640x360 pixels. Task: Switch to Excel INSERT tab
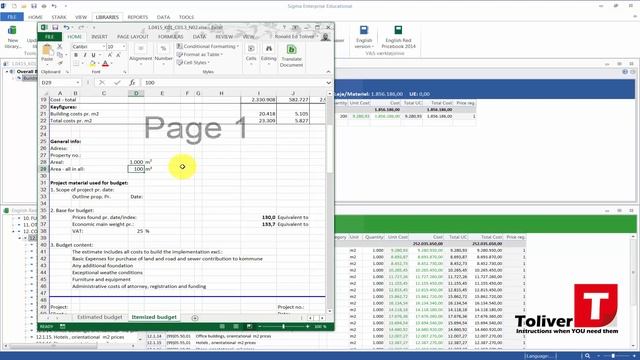99,37
